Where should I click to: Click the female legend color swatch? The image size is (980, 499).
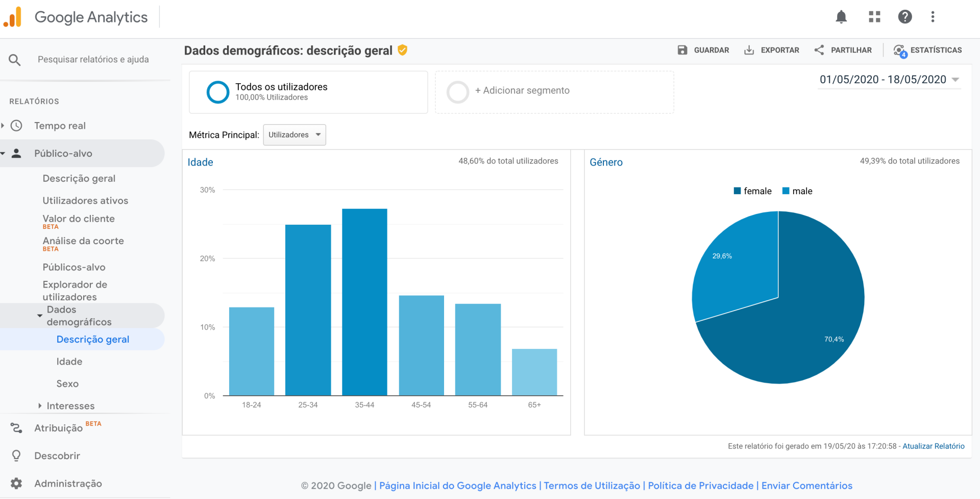[x=737, y=191]
